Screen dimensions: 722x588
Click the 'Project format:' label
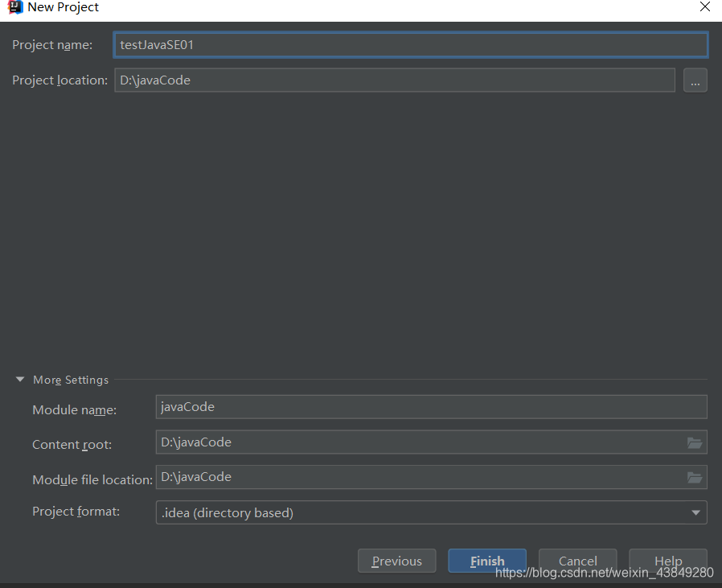[76, 511]
